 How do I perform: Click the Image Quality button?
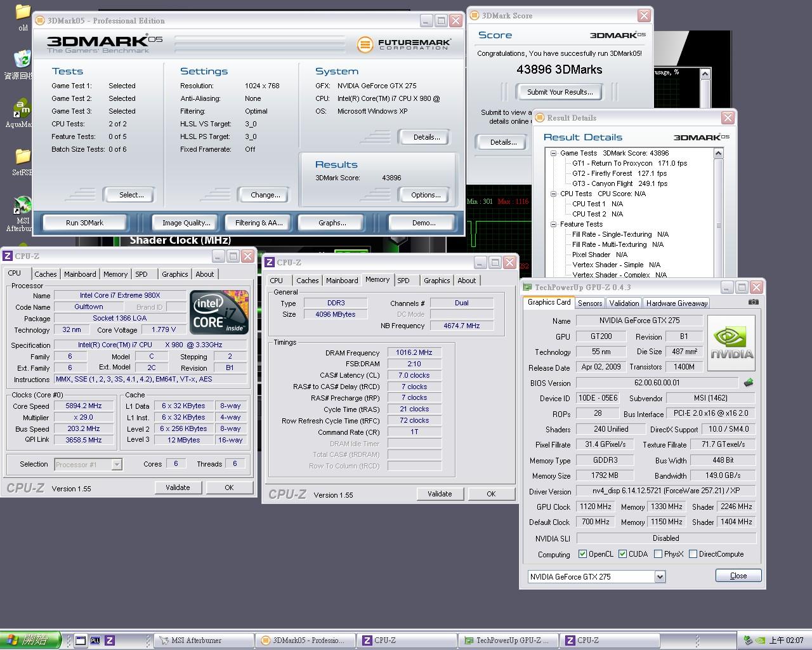pos(186,223)
